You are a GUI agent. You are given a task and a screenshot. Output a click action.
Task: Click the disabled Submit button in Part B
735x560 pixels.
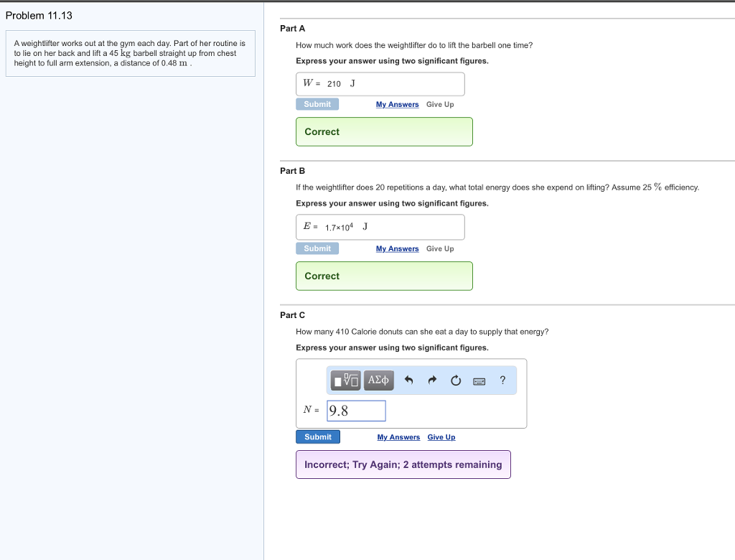(x=317, y=248)
